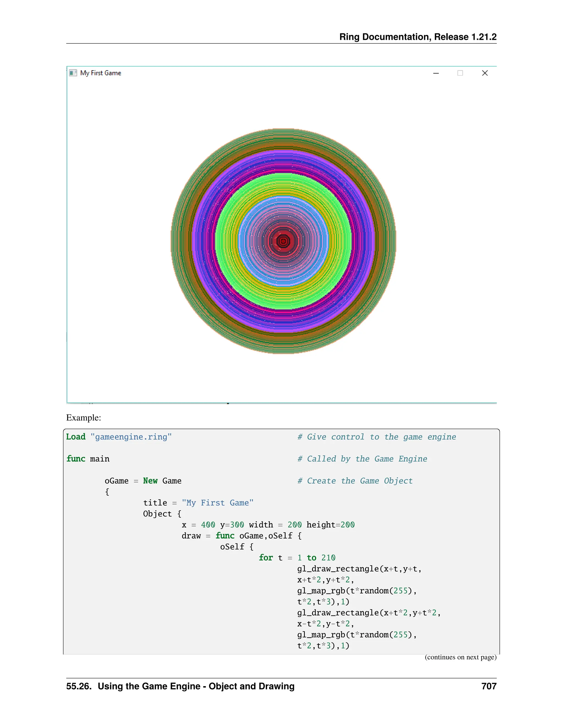Click the Load keyword in the code
The height and width of the screenshot is (728, 563).
pyautogui.click(x=76, y=437)
